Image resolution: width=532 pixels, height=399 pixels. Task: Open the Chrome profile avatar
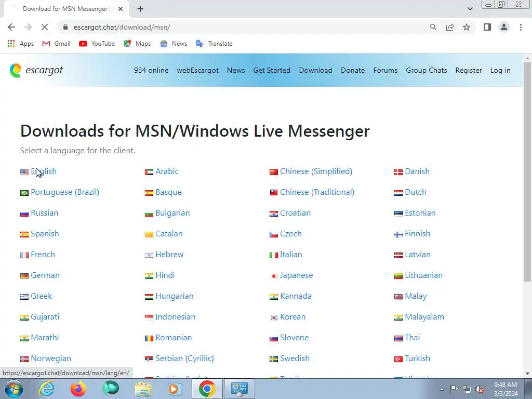click(x=504, y=27)
